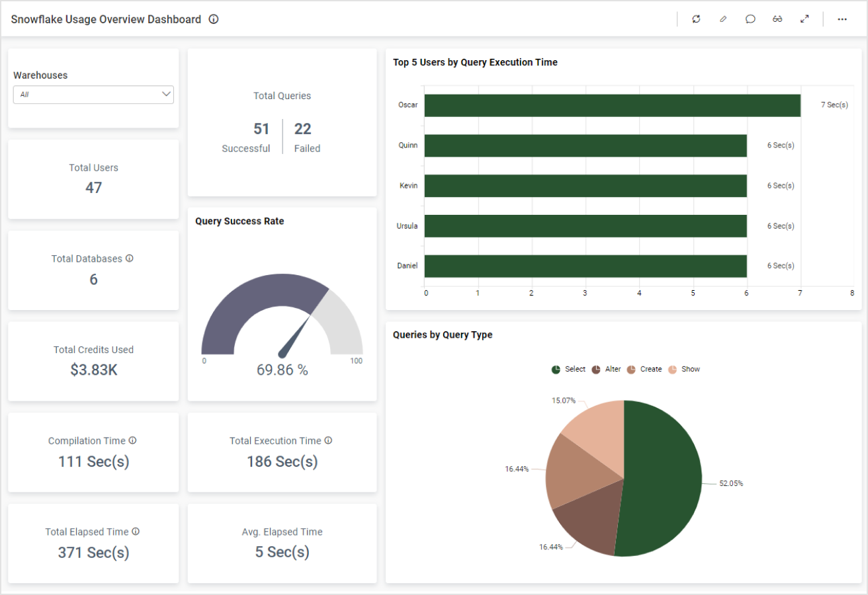
Task: Open the comments panel
Action: pyautogui.click(x=750, y=19)
